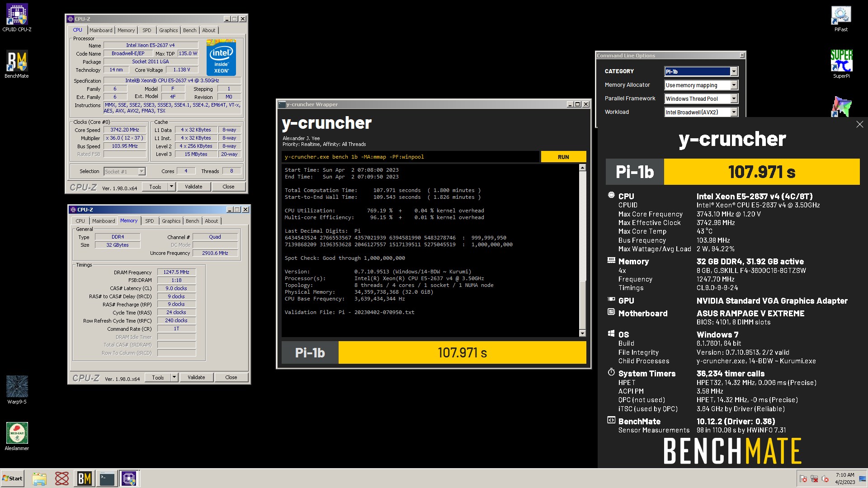This screenshot has height=488, width=868.
Task: Click the y-cruncher command line field
Action: 410,157
